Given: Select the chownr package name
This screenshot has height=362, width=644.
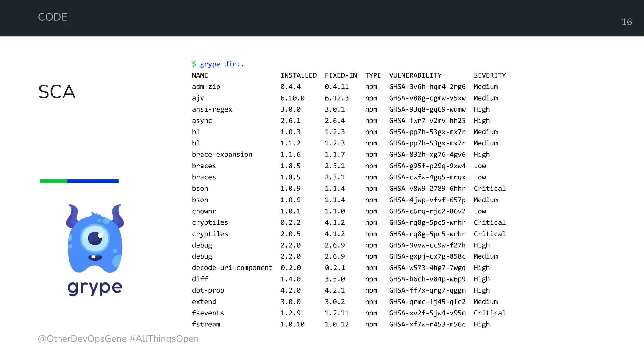Looking at the screenshot, I should pyautogui.click(x=204, y=211).
